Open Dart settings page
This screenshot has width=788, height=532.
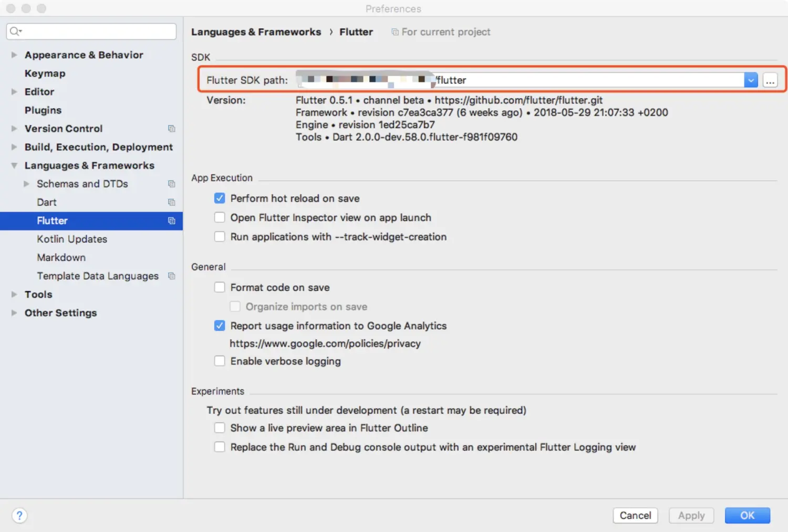tap(47, 202)
